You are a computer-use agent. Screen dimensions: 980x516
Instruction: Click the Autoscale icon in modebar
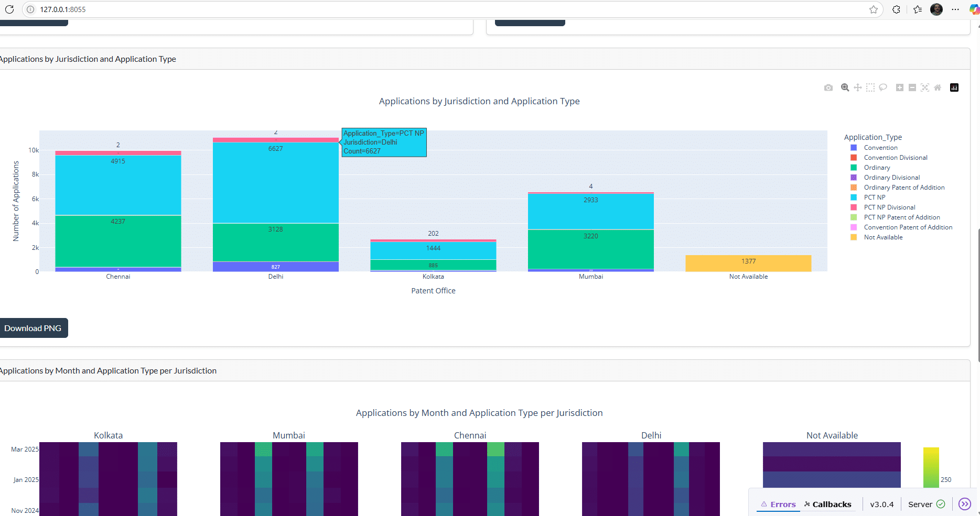pyautogui.click(x=925, y=87)
